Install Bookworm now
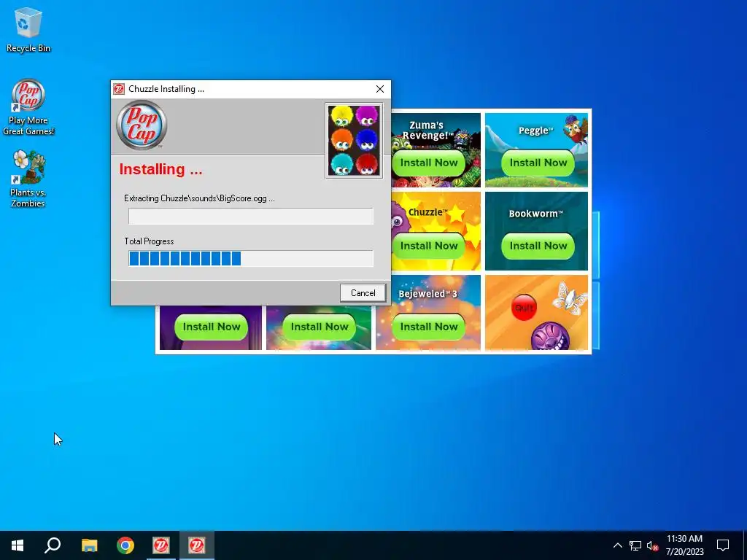This screenshot has height=560, width=747. [538, 246]
